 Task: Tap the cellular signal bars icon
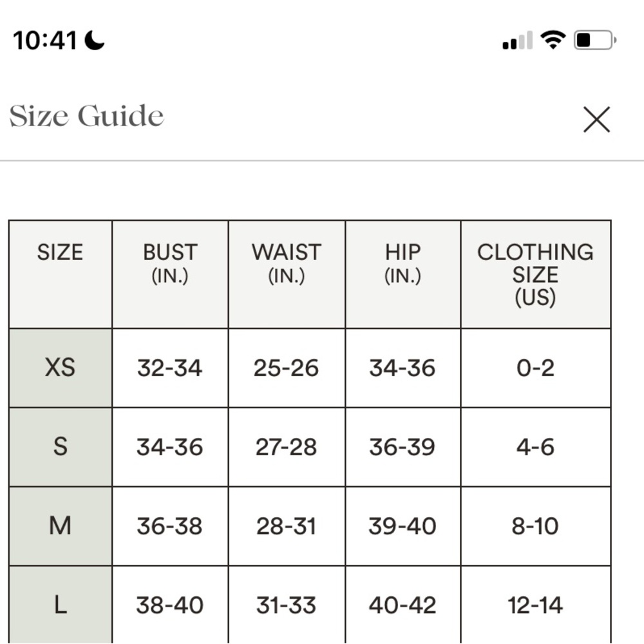[x=518, y=40]
